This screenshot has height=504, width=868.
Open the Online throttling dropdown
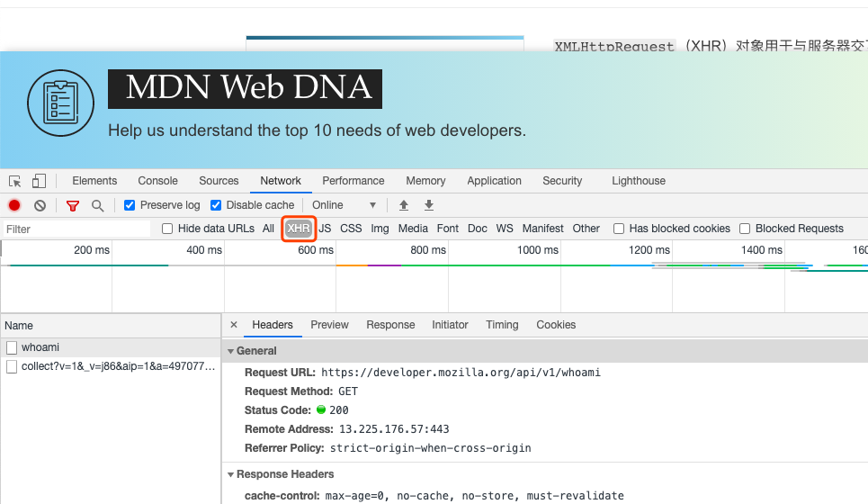(345, 205)
